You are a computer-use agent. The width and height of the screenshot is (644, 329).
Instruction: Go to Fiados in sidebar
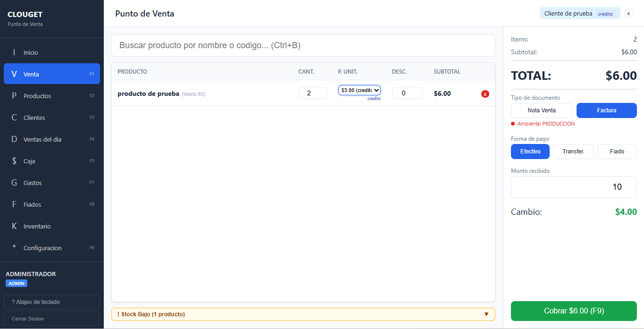click(x=32, y=204)
